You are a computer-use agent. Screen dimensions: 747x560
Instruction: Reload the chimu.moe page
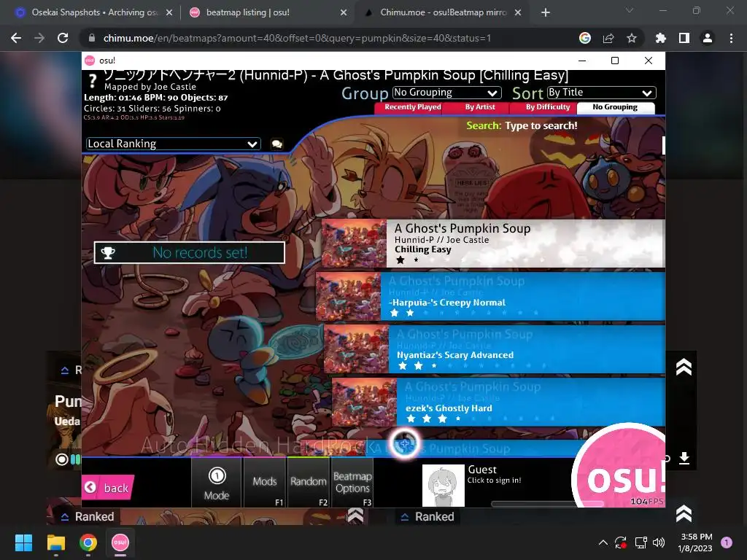tap(63, 38)
